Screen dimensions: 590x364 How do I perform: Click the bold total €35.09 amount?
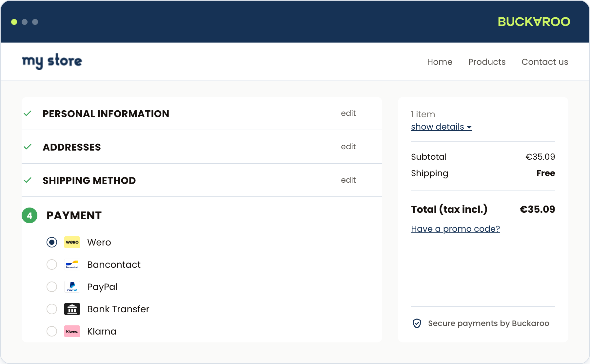click(x=537, y=209)
